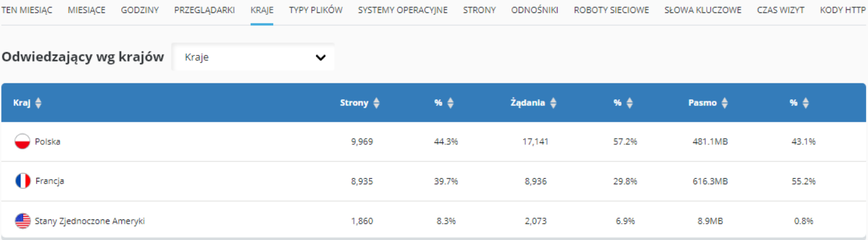Click the Stany Zjednoczone Ameryki row label
Viewport: 868px width, 240px height.
[90, 221]
